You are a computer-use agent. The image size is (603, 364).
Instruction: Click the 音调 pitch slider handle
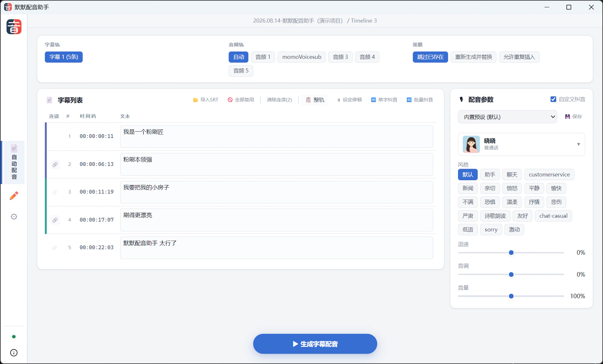[x=511, y=274]
